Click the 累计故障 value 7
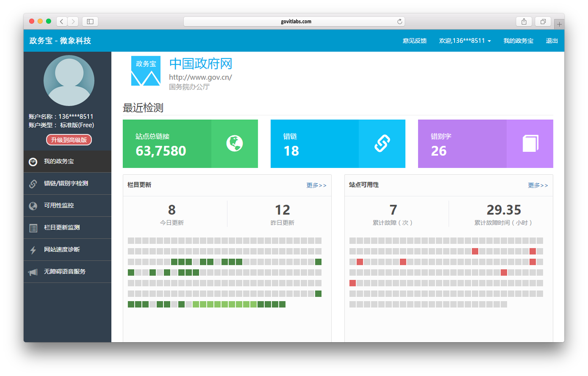This screenshot has width=588, height=376. [x=393, y=210]
